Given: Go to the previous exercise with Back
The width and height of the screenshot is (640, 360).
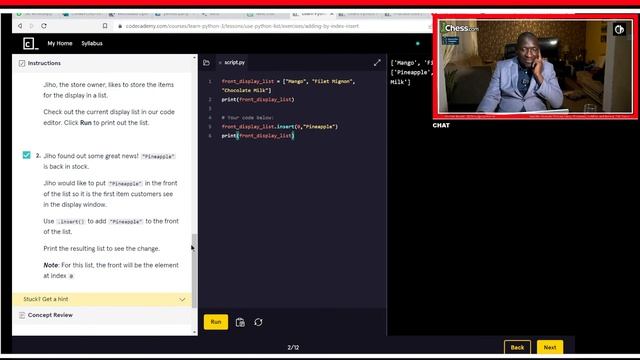Looking at the screenshot, I should [517, 347].
